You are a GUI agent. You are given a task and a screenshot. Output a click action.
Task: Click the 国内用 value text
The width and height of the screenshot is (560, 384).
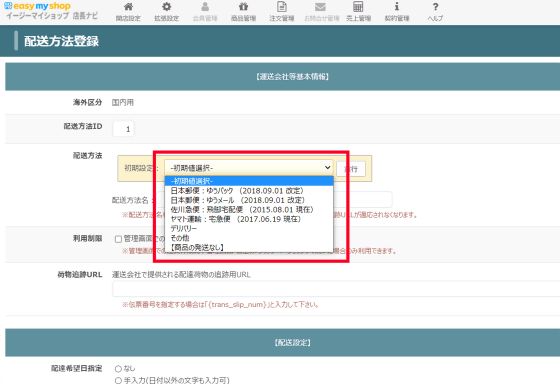tap(122, 103)
